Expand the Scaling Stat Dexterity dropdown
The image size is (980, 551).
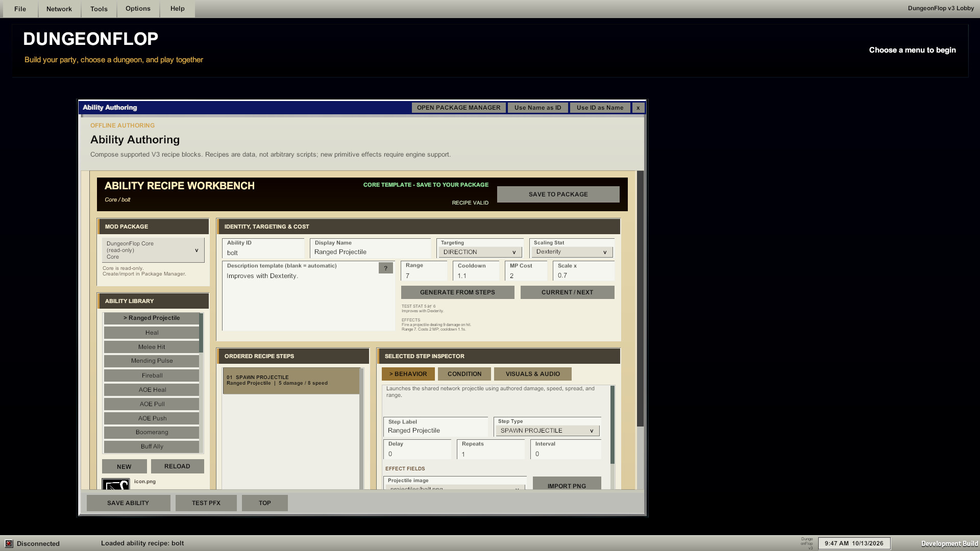pyautogui.click(x=572, y=252)
